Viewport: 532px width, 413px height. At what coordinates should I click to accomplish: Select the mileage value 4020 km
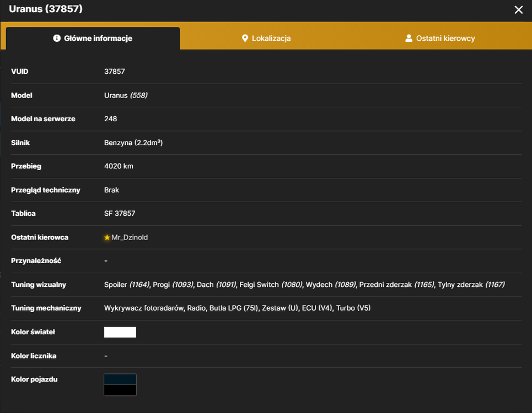tap(119, 166)
